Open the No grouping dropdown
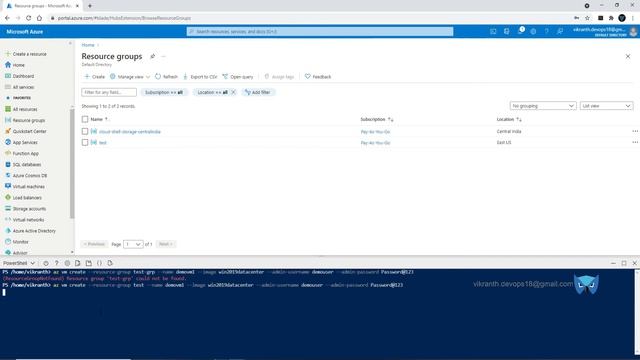 (x=543, y=106)
